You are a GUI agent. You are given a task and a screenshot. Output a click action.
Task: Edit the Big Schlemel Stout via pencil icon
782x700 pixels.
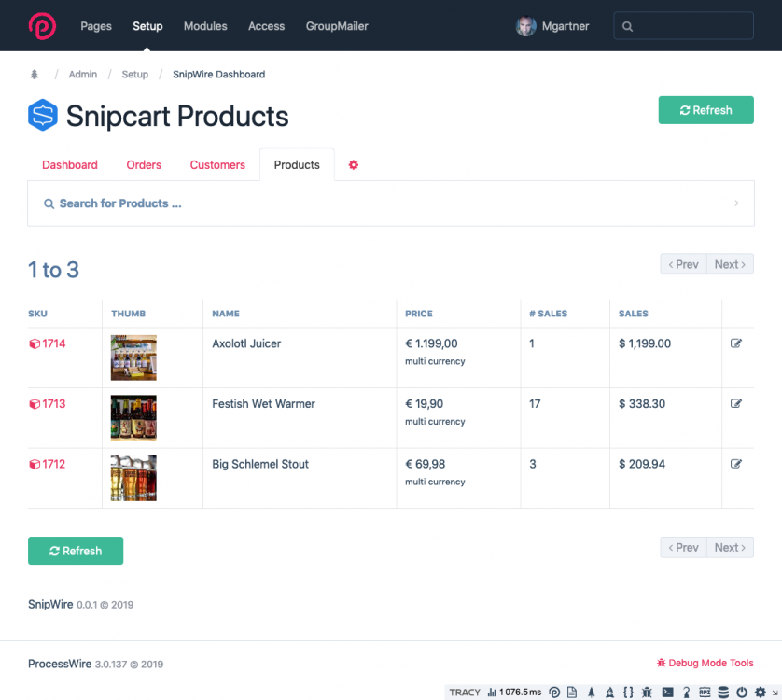click(x=736, y=464)
